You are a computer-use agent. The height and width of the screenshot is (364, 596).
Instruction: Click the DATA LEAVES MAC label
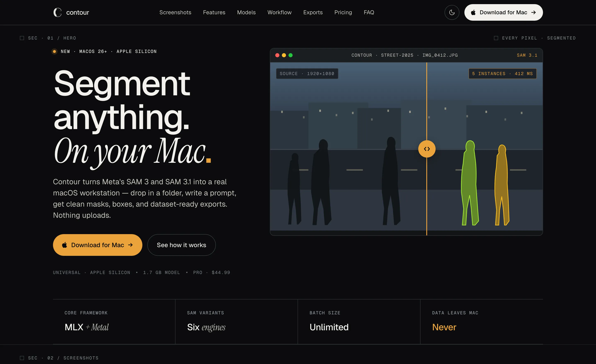pos(455,313)
